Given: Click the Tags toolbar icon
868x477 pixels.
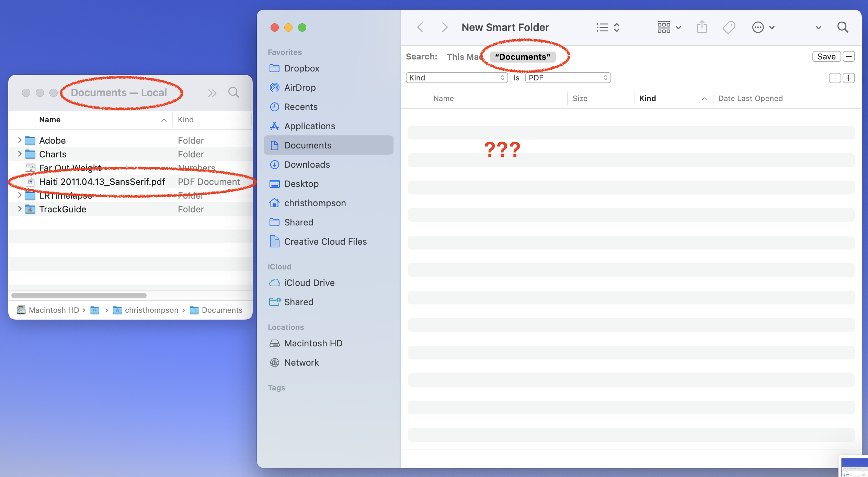Looking at the screenshot, I should tap(729, 27).
